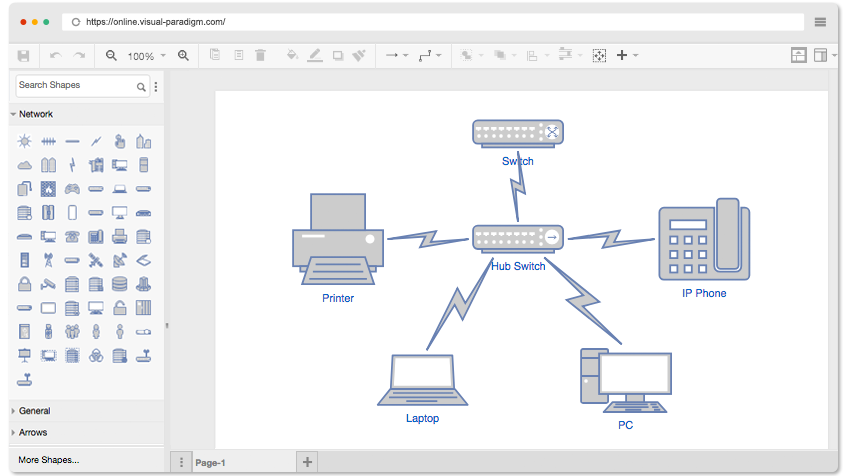Viewport: 848px width, 476px height.
Task: Open the page options three-dot menu
Action: 181,462
